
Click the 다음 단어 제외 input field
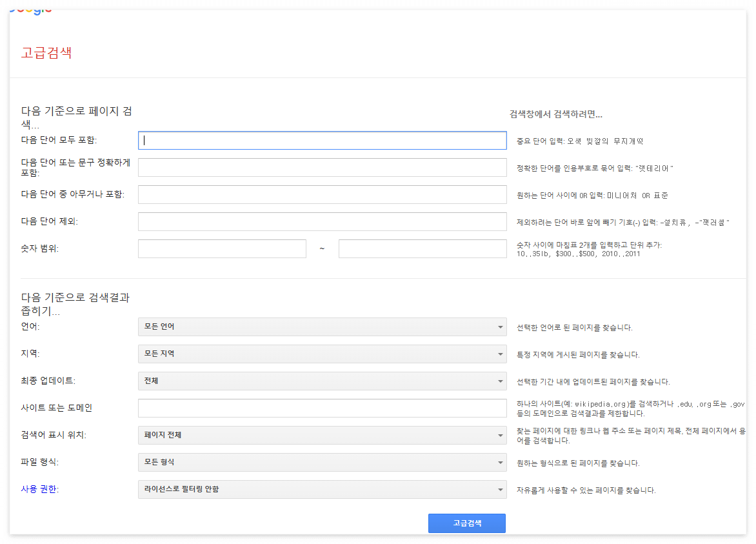click(x=323, y=221)
